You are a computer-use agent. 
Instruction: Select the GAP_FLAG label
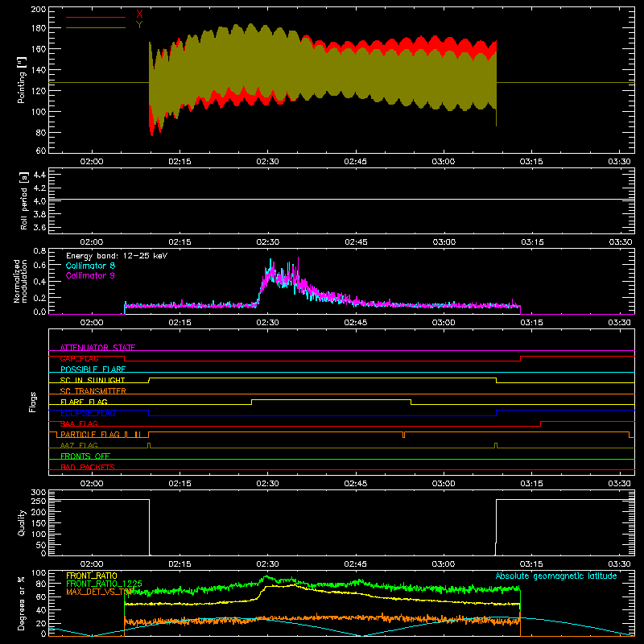(79, 358)
